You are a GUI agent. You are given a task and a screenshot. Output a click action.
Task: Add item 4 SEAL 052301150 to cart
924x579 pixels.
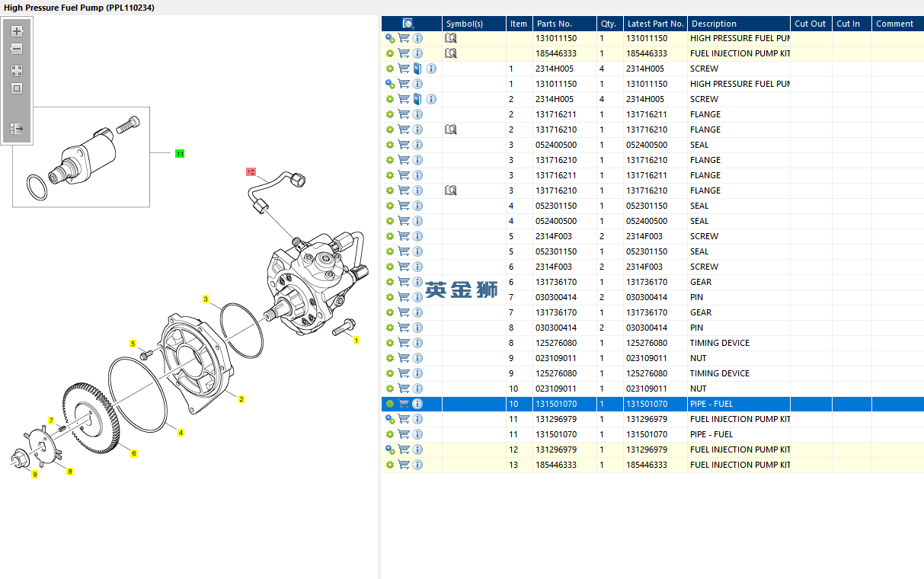coord(404,206)
